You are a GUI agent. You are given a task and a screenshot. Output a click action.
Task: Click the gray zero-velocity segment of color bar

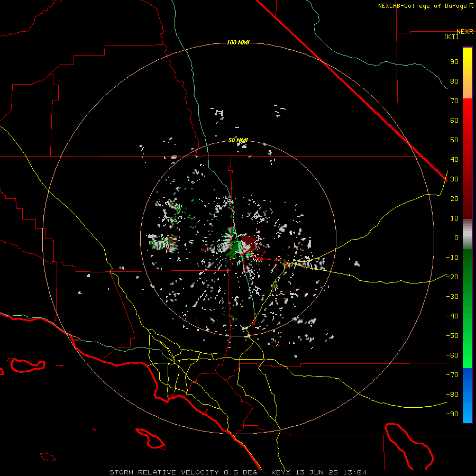(x=467, y=234)
